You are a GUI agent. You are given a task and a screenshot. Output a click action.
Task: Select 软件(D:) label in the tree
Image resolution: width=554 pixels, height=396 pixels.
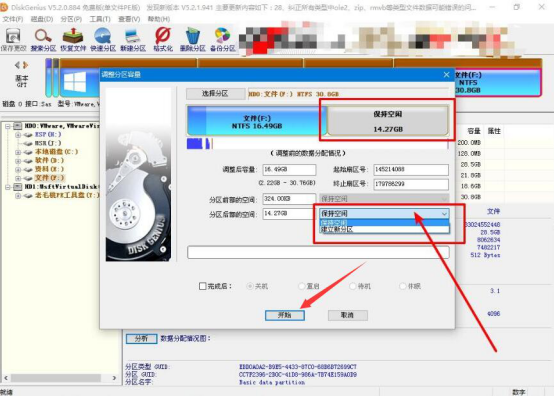coord(49,161)
